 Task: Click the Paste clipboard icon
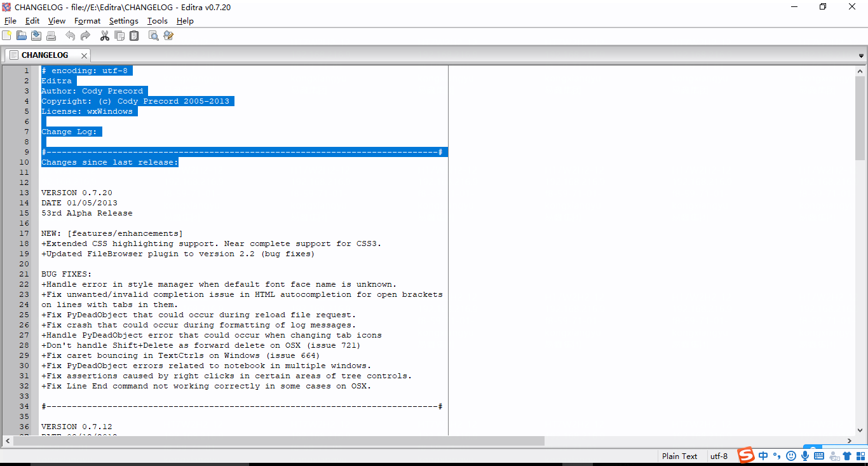point(134,36)
